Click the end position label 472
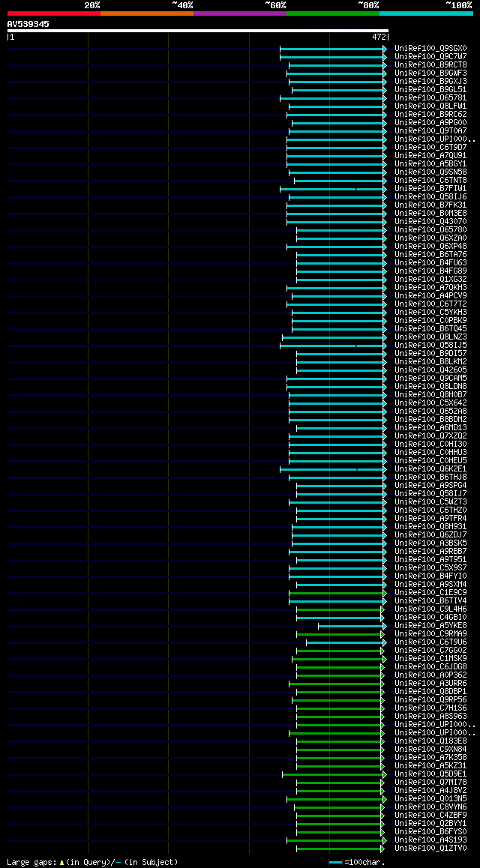The width and height of the screenshot is (480, 868). tap(379, 37)
